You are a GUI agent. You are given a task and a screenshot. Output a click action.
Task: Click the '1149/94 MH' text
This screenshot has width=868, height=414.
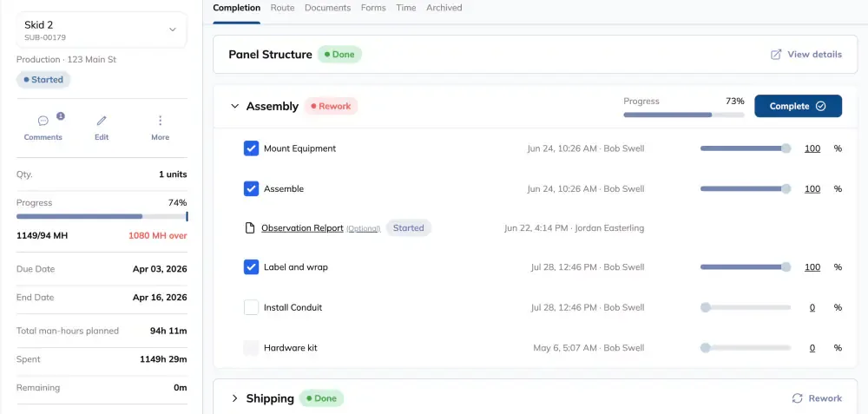(42, 236)
